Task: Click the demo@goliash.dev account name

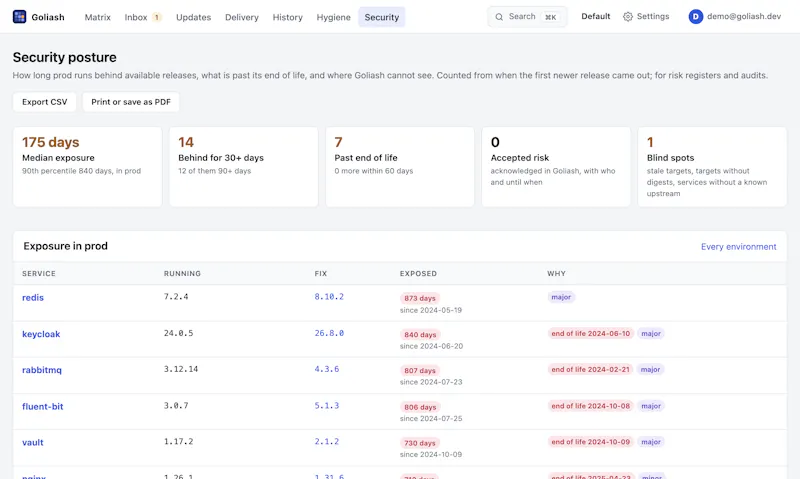Action: [x=743, y=16]
